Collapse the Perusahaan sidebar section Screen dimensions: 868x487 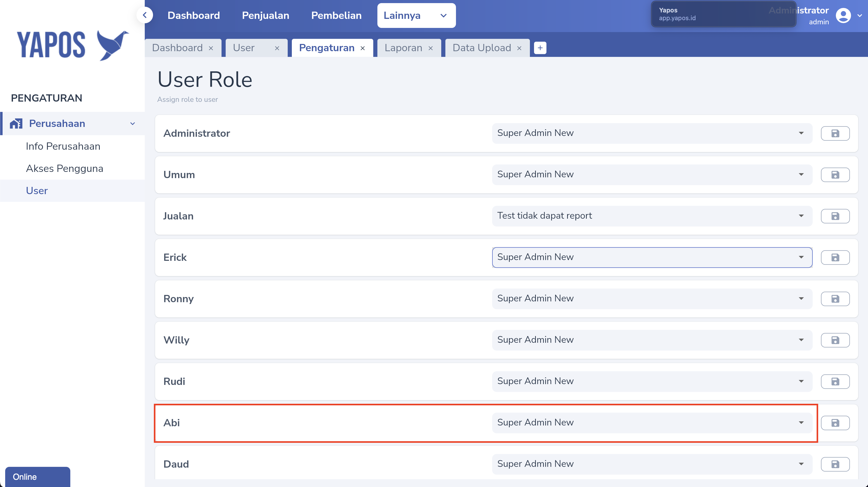click(x=132, y=124)
